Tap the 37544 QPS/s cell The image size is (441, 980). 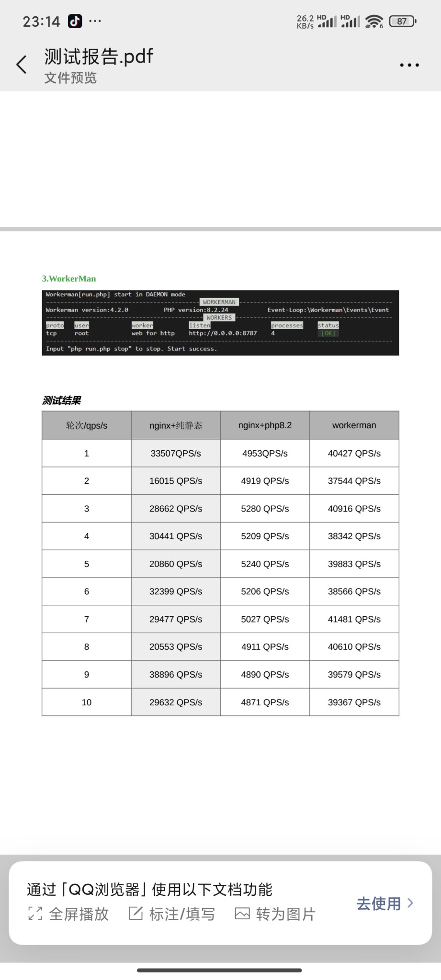pos(354,481)
